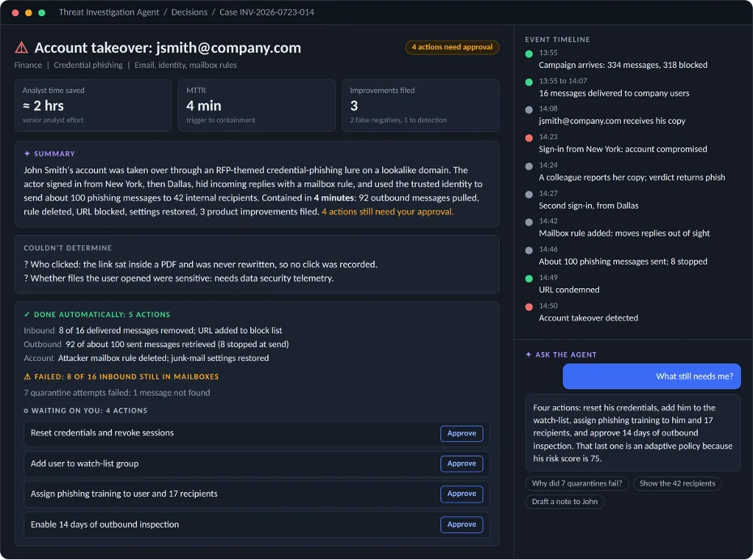This screenshot has height=560, width=753.
Task: Choose the 'Show the 42 recipients' suggestion
Action: click(677, 484)
